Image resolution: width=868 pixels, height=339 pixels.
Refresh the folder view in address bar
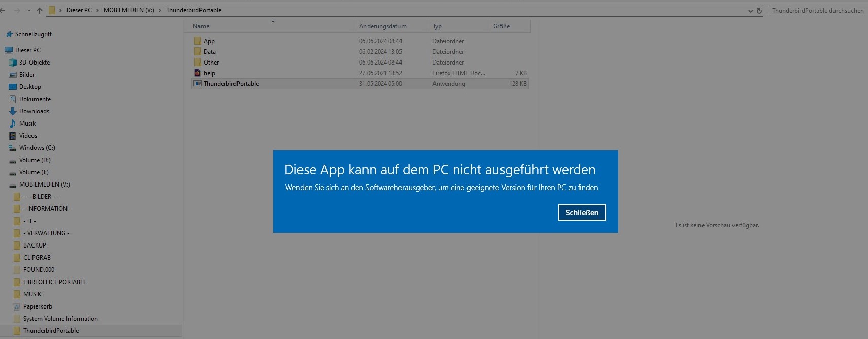pos(759,11)
